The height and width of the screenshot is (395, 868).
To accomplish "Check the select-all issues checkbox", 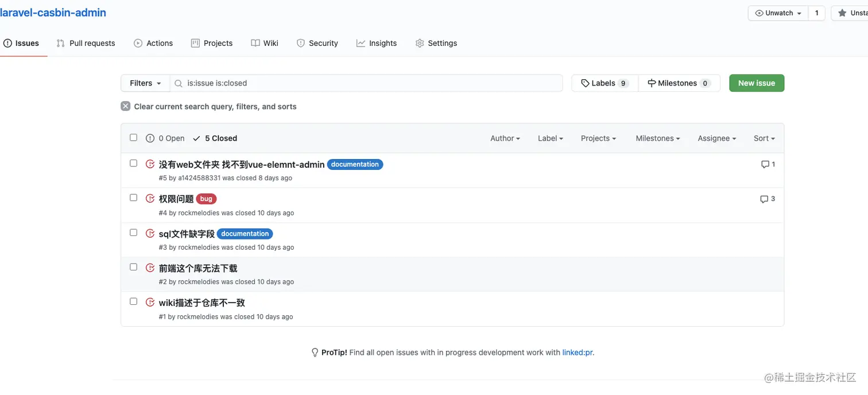I will pos(133,137).
